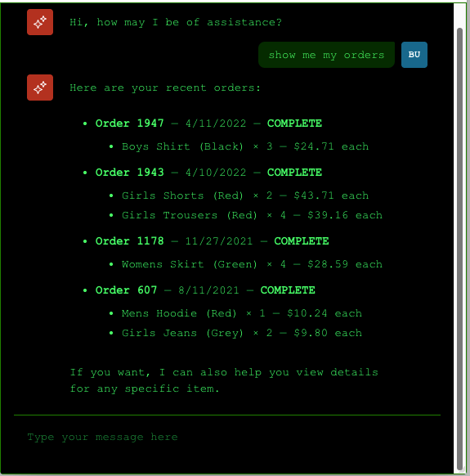Click the Girls Trousers (Red) item line
Screen dimensions: 470x476
click(252, 215)
